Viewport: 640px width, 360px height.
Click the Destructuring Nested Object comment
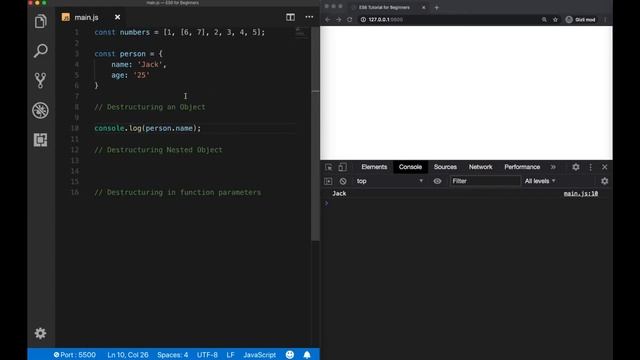[x=158, y=150]
